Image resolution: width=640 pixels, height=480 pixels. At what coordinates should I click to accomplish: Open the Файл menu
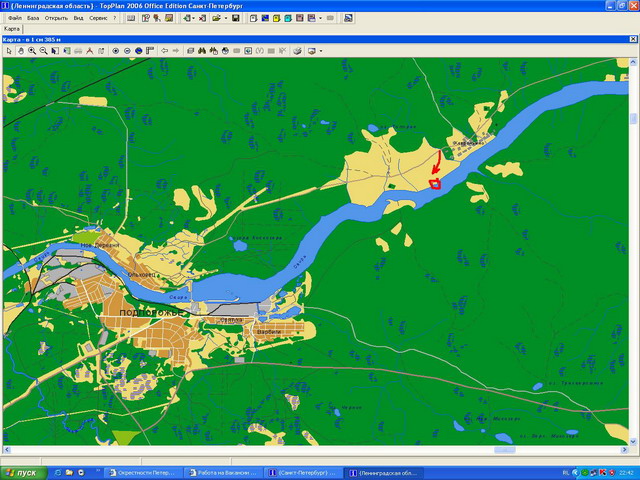pyautogui.click(x=14, y=18)
